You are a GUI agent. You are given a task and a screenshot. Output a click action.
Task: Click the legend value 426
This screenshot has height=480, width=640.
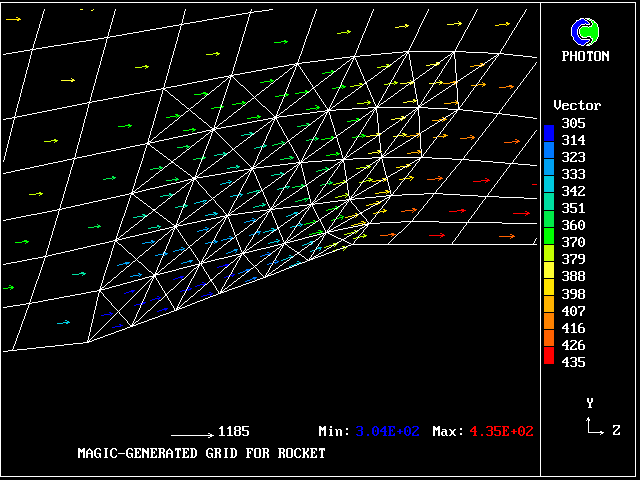(574, 345)
